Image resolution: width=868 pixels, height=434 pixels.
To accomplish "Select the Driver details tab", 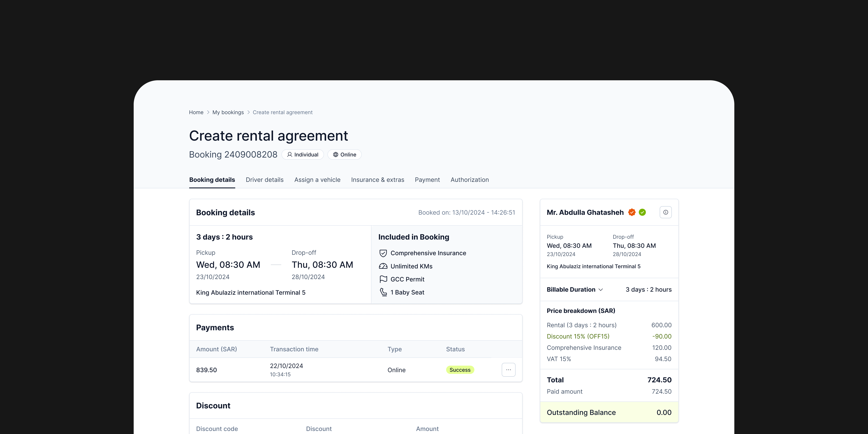I will (x=265, y=180).
